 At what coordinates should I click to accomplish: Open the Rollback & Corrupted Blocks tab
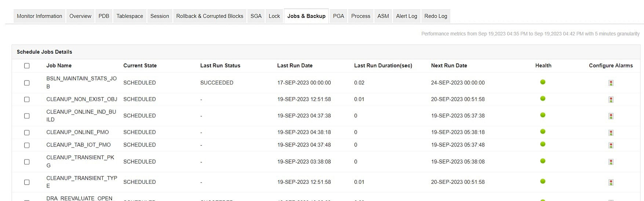(x=210, y=16)
